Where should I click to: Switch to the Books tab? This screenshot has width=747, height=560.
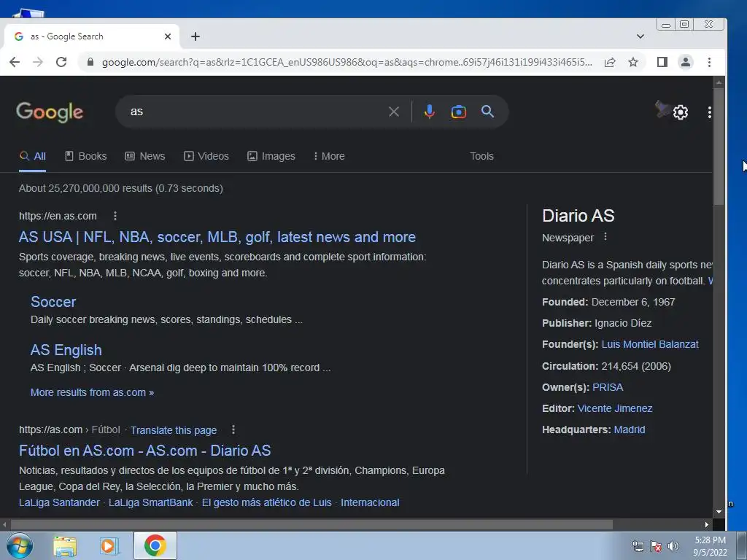86,156
